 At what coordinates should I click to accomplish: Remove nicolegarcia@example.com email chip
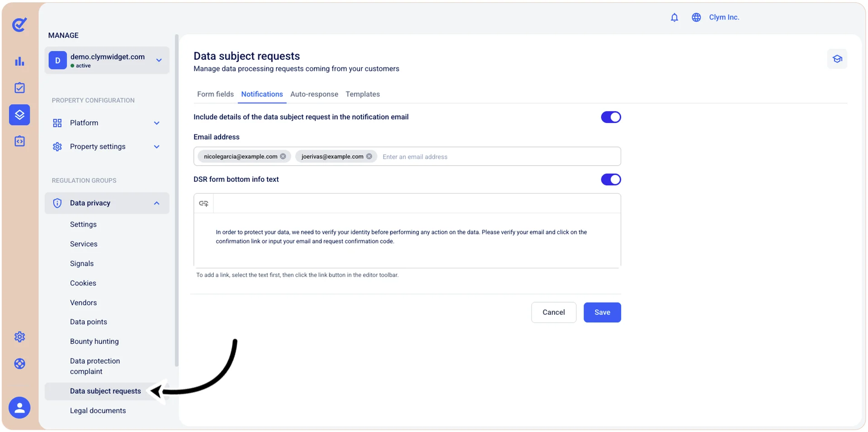pos(283,157)
